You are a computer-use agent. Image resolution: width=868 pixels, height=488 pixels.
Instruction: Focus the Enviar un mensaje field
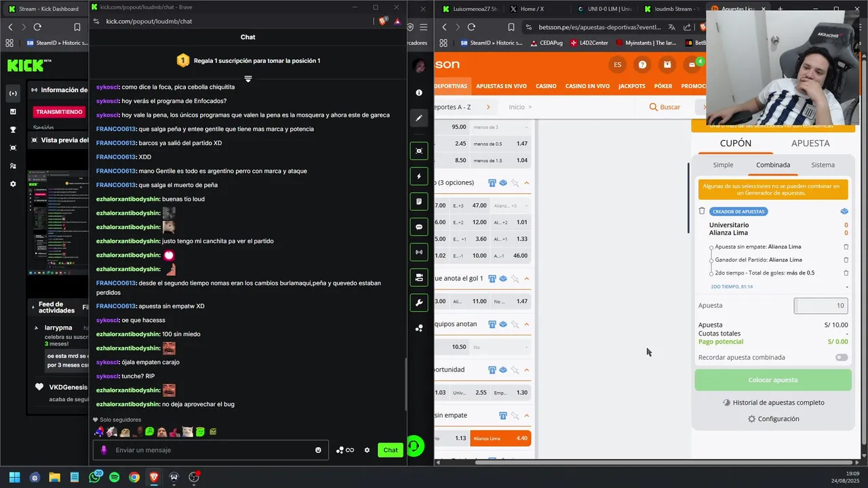210,450
